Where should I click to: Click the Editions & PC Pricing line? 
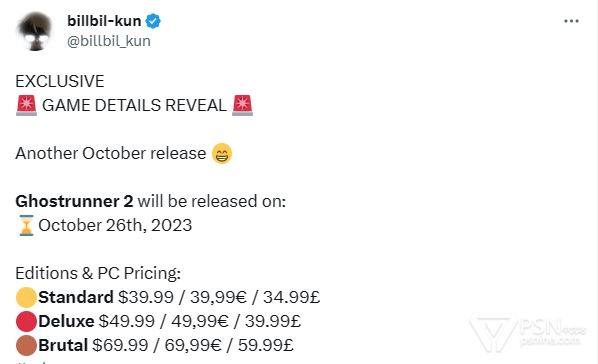click(98, 273)
